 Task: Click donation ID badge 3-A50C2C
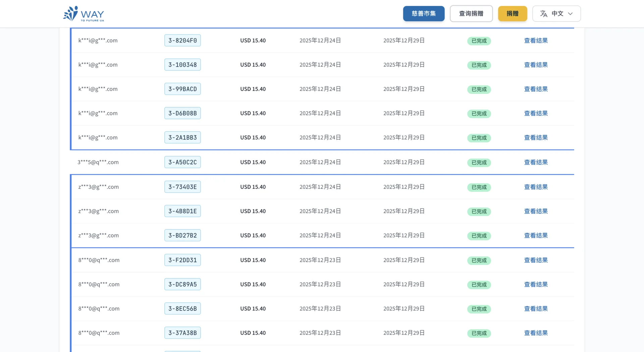click(182, 162)
